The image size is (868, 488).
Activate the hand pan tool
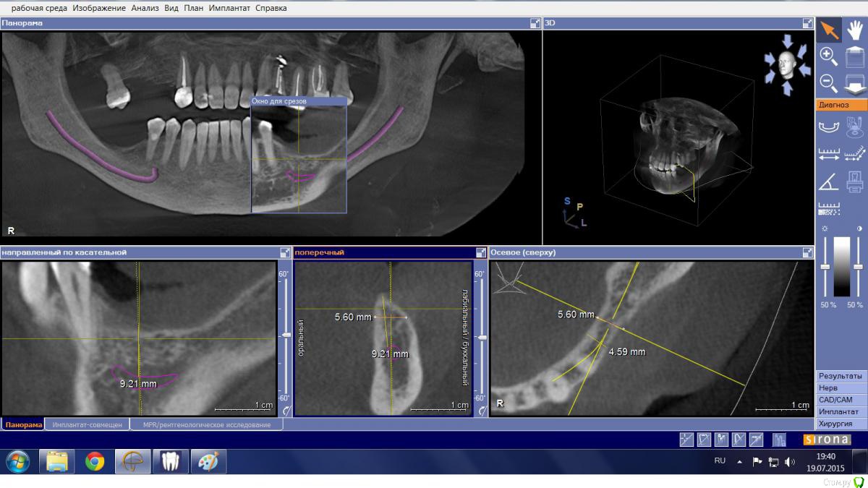pos(855,30)
